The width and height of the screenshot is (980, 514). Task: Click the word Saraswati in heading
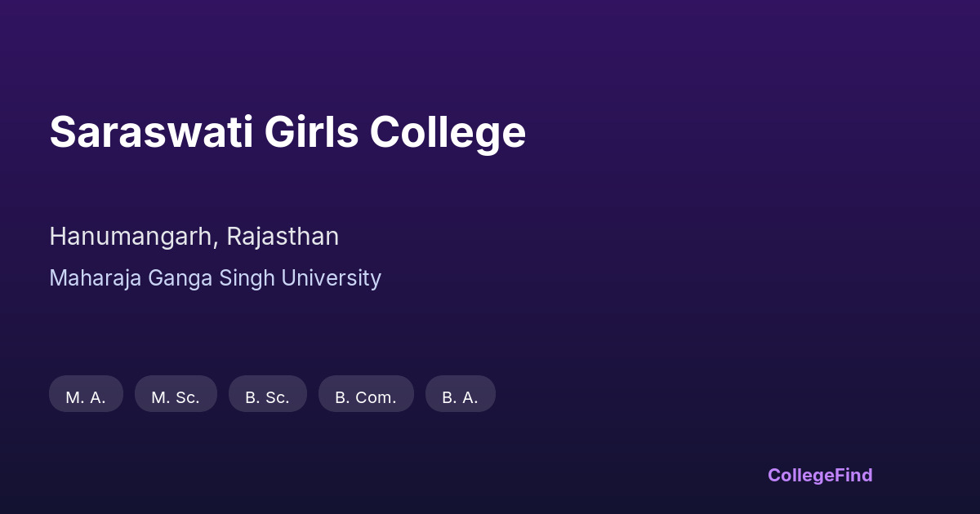tap(151, 132)
